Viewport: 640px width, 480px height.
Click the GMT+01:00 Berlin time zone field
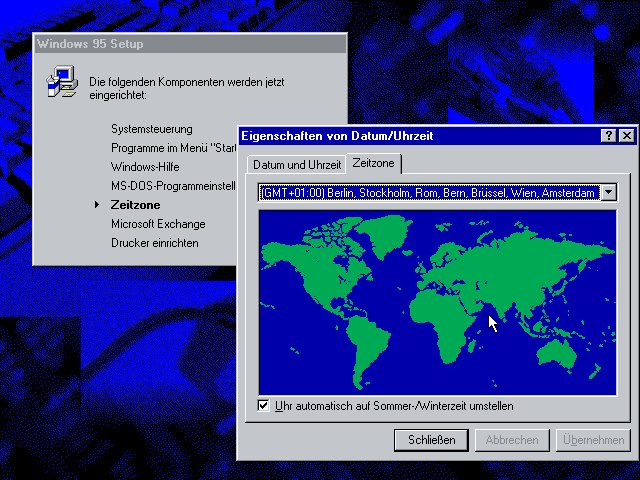428,192
